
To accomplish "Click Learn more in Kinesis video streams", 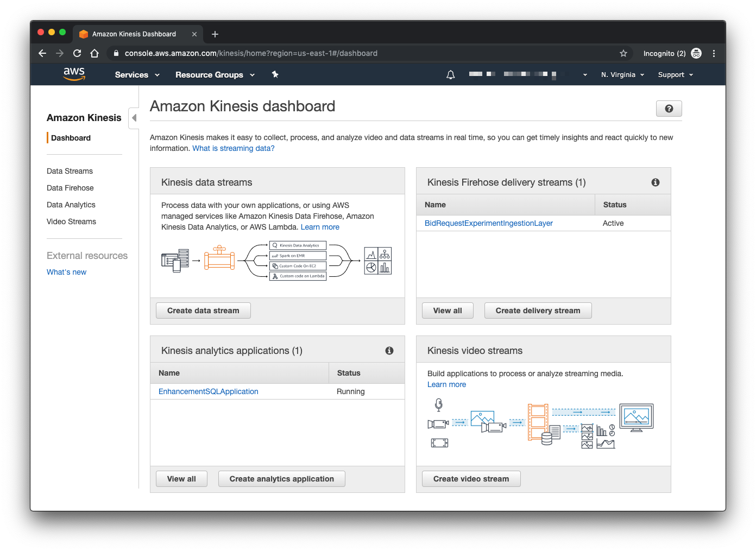I will (x=446, y=384).
